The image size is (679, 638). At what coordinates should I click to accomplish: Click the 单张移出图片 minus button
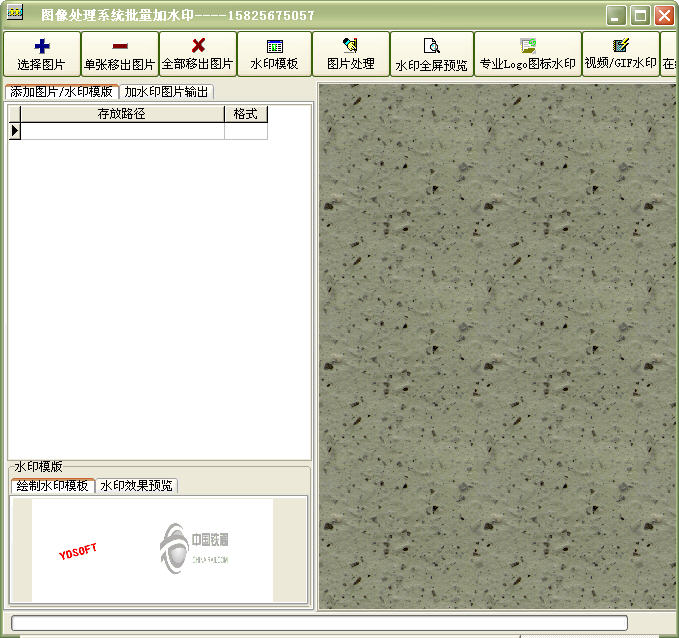pyautogui.click(x=120, y=54)
